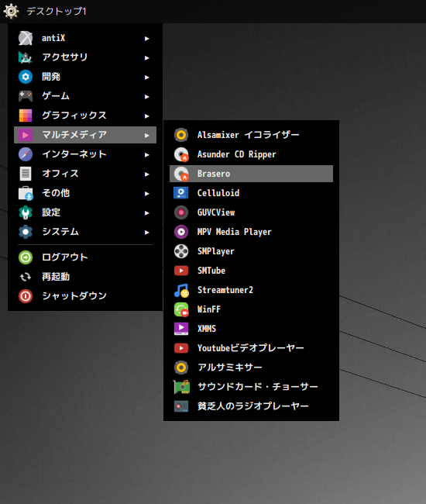
Task: Click the アルサミキサー speaker icon
Action: click(x=181, y=368)
